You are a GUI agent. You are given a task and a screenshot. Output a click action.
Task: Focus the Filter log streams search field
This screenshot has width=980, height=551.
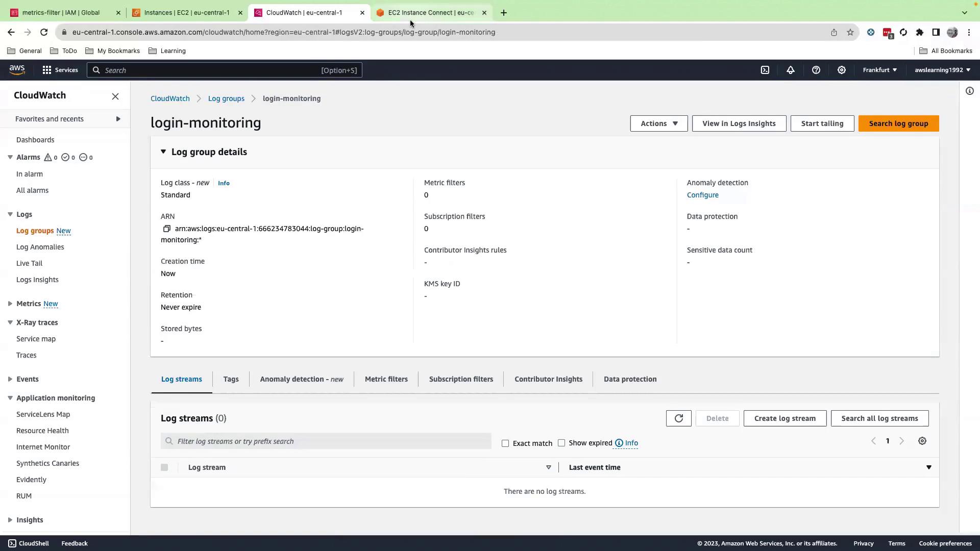(327, 441)
